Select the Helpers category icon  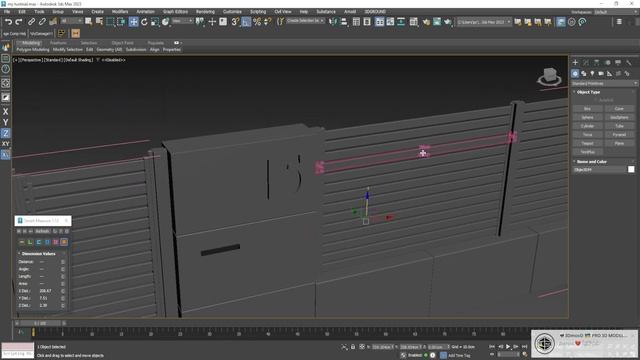tap(609, 73)
